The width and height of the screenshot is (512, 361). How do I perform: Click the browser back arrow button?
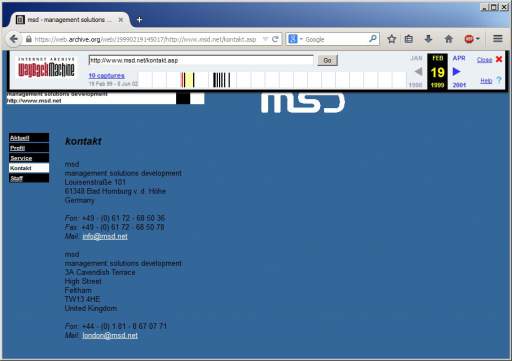[x=13, y=39]
